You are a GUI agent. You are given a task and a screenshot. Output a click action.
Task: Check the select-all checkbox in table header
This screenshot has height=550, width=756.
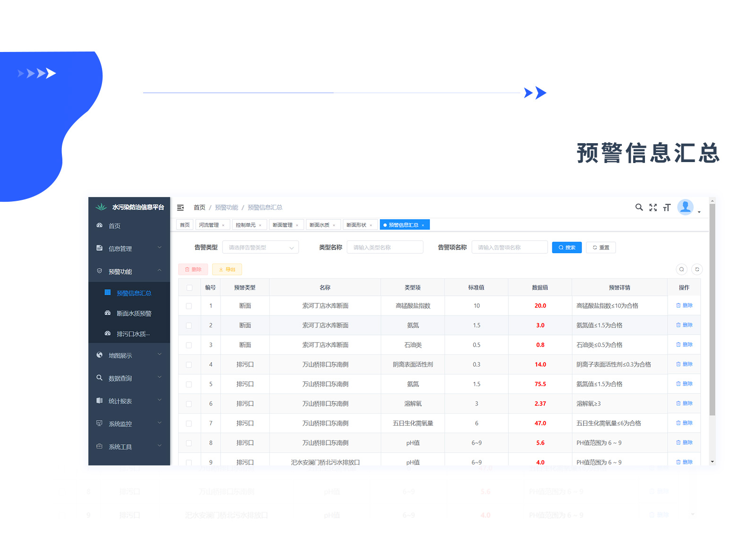189,288
